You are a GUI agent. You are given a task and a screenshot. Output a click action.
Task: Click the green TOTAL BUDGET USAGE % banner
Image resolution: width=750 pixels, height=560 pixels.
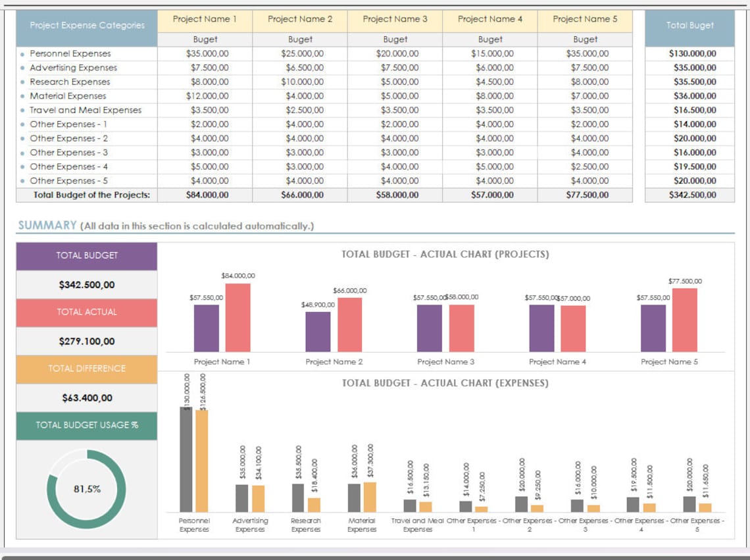coord(86,426)
